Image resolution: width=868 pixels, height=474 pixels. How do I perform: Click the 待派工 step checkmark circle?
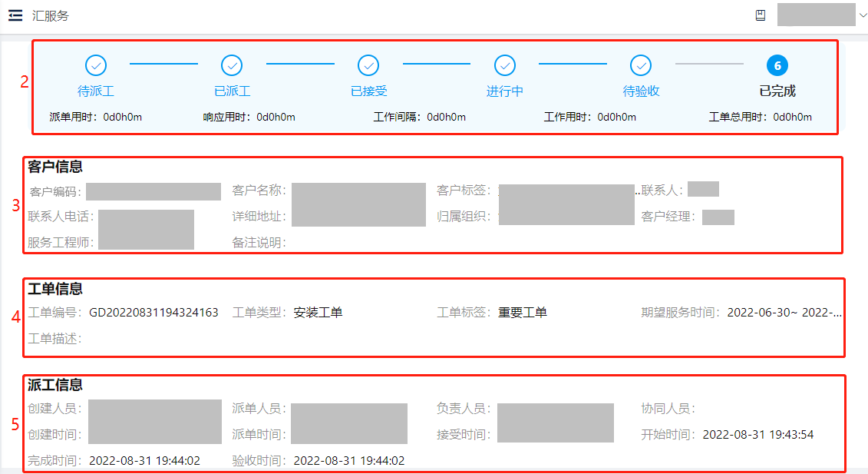(x=96, y=65)
